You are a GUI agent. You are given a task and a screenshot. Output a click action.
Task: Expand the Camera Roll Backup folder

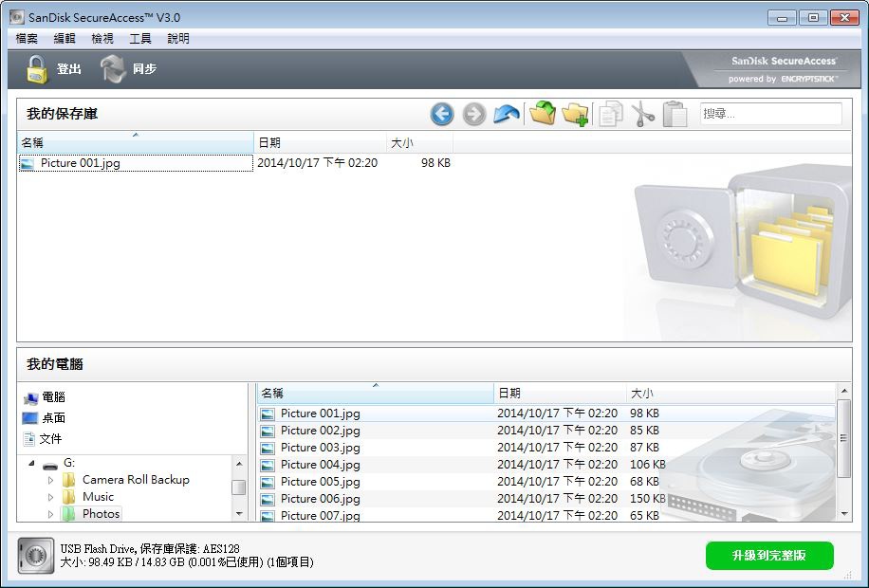50,480
